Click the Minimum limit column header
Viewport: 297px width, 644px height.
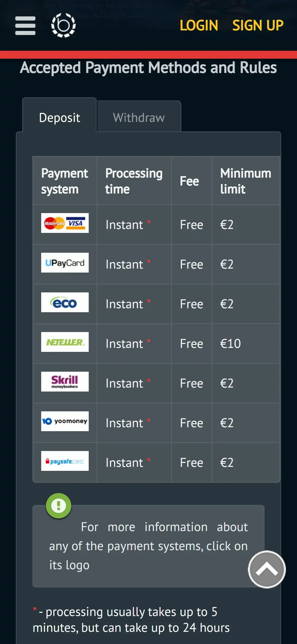(246, 181)
